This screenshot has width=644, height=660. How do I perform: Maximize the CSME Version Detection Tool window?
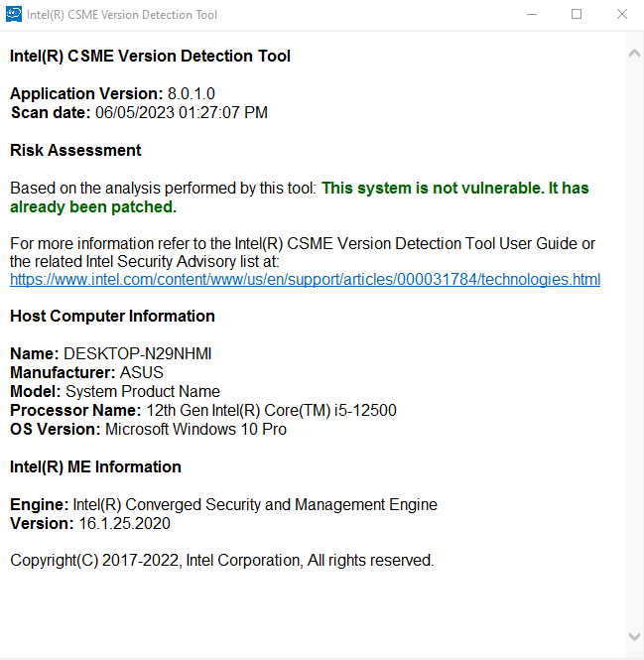pos(577,15)
